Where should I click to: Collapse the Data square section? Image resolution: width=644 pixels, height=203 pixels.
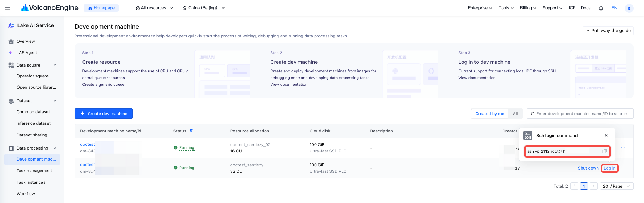55,65
